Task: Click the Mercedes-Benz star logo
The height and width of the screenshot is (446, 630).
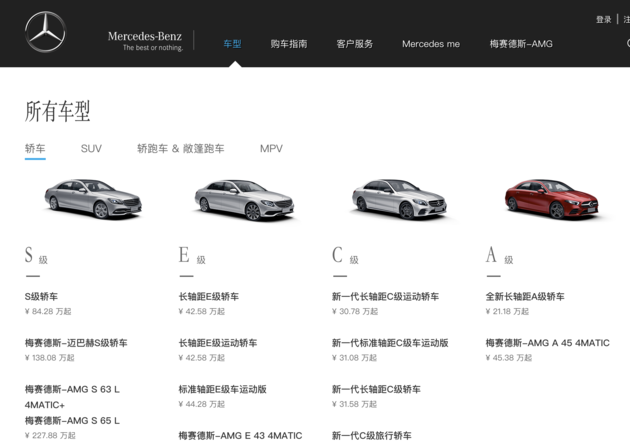Action: pos(45,32)
